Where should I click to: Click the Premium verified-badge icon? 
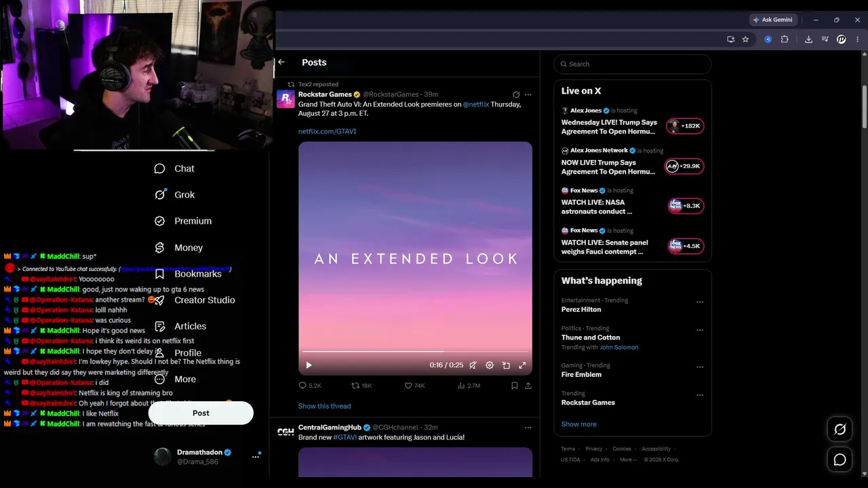click(x=160, y=221)
